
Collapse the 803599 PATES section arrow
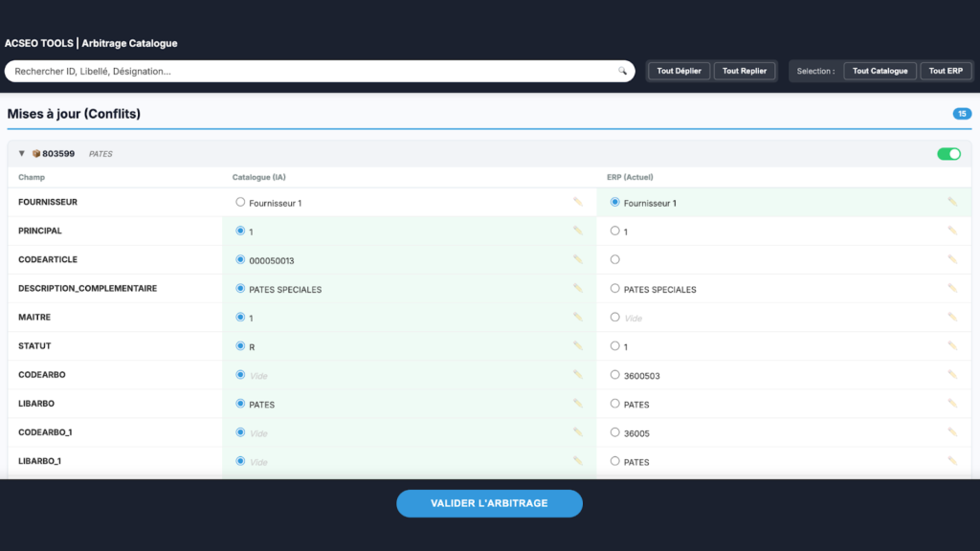(x=22, y=153)
